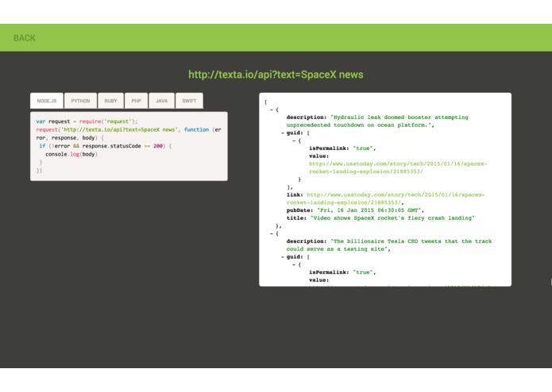
Task: Click the second isPermalink 'true' value
Action: coord(363,272)
